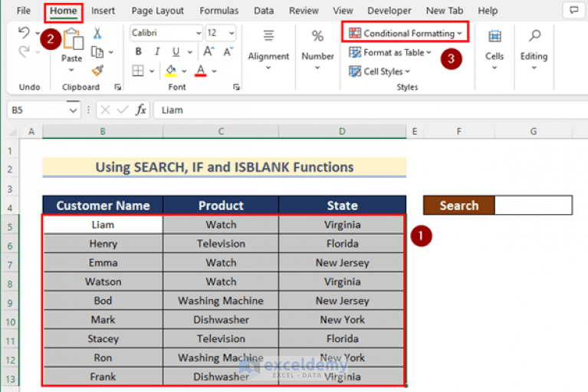Select the brown Search label cell
The image size is (588, 392).
[x=459, y=205]
